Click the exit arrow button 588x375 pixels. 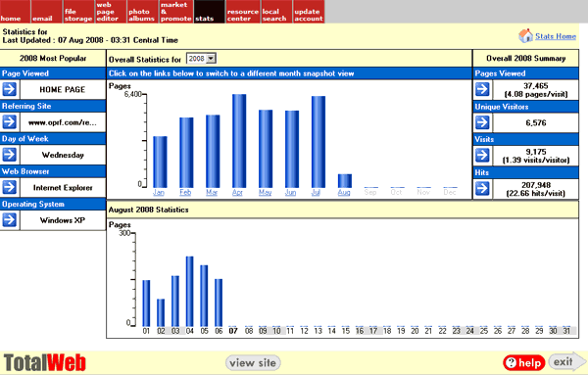(567, 362)
